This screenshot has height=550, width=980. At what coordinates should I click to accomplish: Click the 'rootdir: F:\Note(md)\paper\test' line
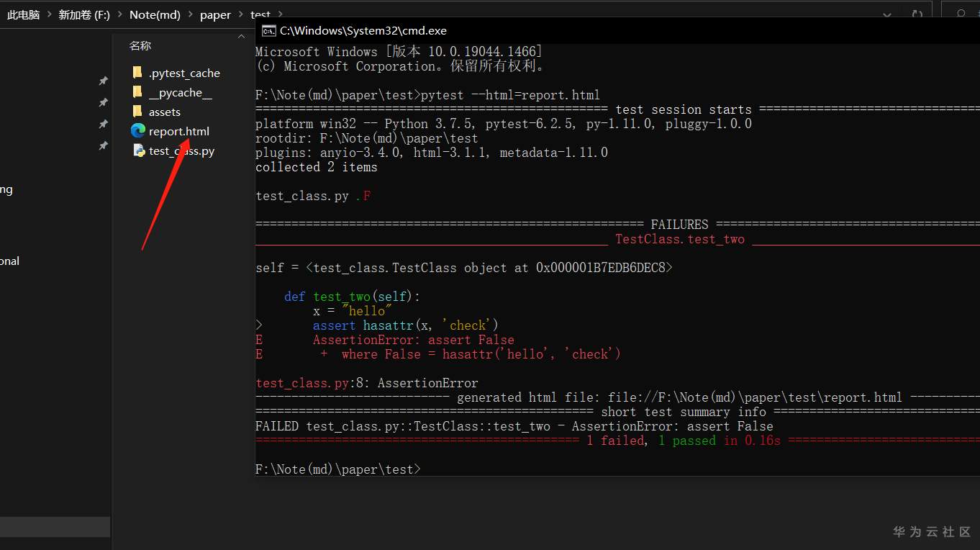(x=366, y=138)
